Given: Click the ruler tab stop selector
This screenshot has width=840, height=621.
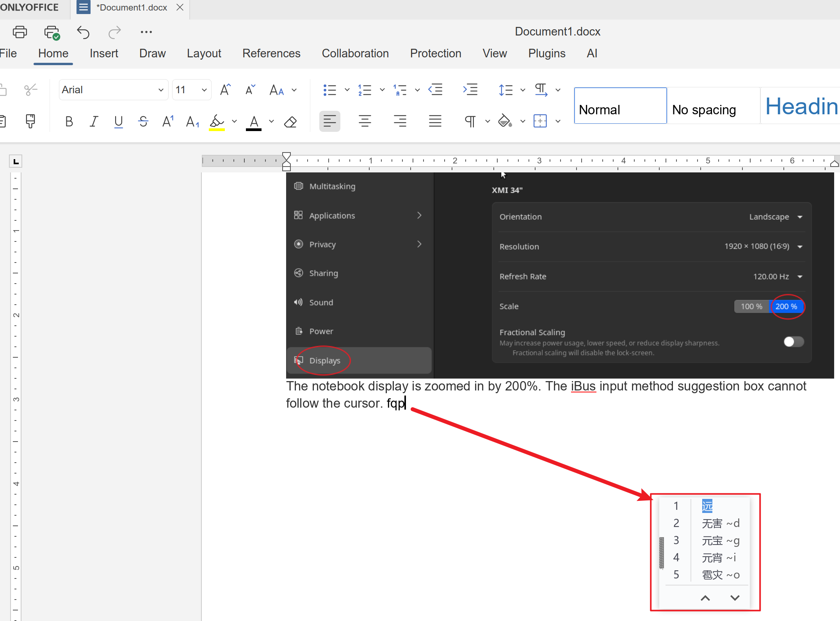Looking at the screenshot, I should 16,161.
